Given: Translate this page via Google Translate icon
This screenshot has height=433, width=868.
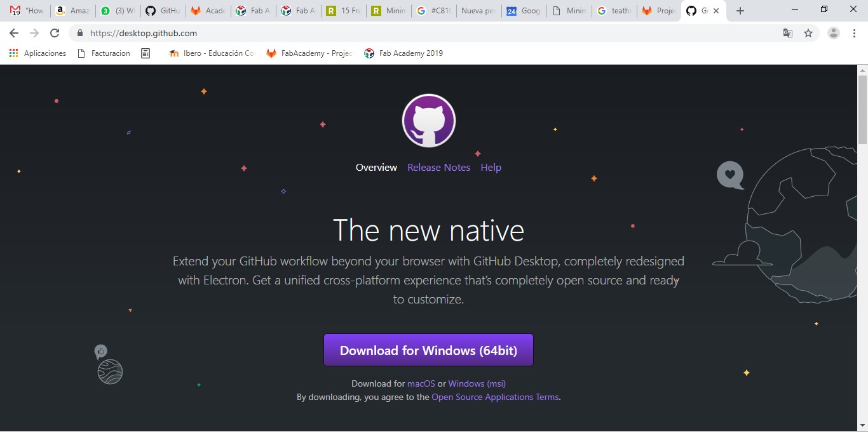Looking at the screenshot, I should pos(788,33).
